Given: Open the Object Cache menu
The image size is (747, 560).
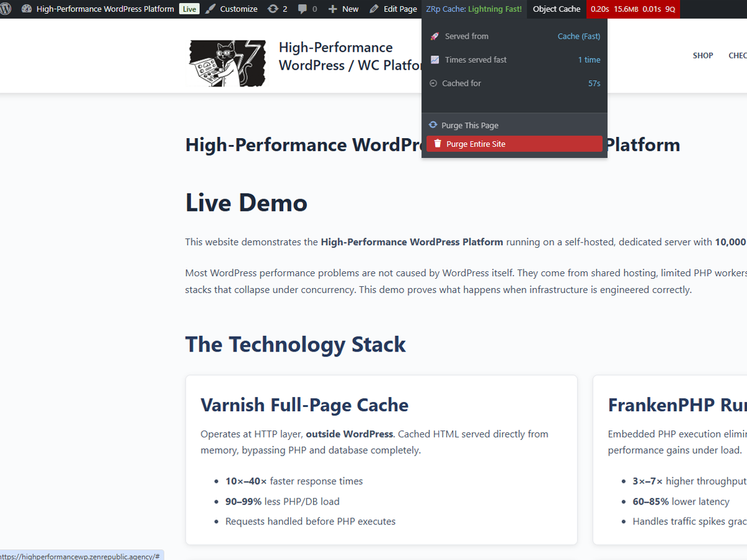Looking at the screenshot, I should [x=557, y=9].
